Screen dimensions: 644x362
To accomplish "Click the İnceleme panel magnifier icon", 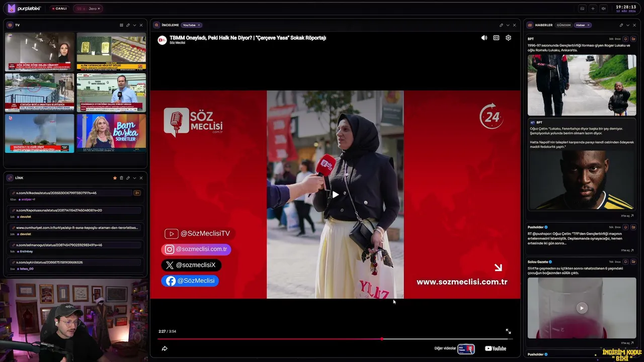I will click(x=156, y=25).
